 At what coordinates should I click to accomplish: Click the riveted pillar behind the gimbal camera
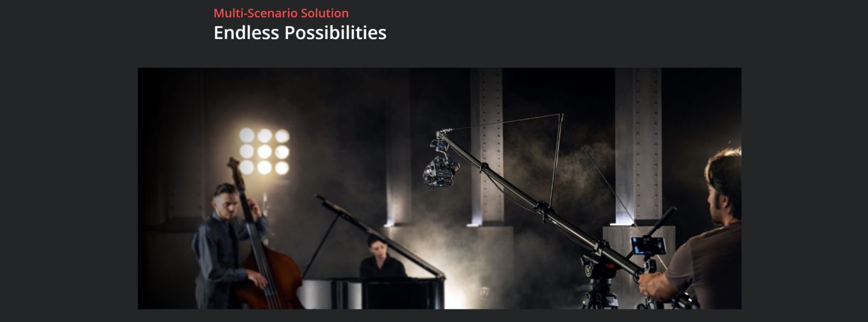486,147
